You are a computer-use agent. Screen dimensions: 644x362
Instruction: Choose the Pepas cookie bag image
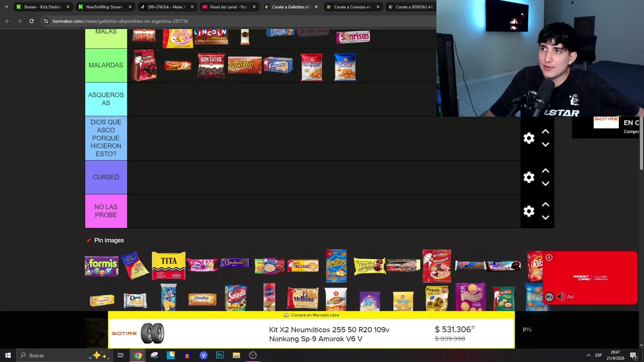click(x=436, y=298)
